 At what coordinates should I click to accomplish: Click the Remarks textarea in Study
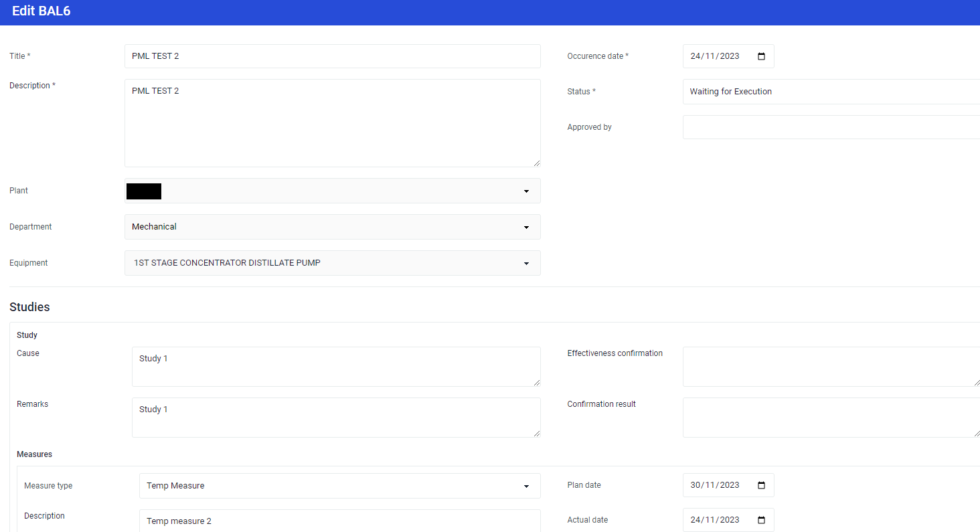[335, 417]
